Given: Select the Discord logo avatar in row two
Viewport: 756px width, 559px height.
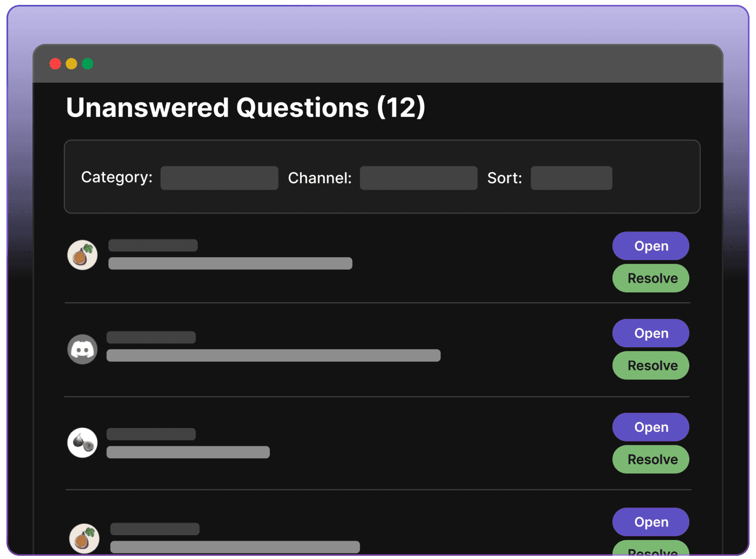Looking at the screenshot, I should [82, 349].
